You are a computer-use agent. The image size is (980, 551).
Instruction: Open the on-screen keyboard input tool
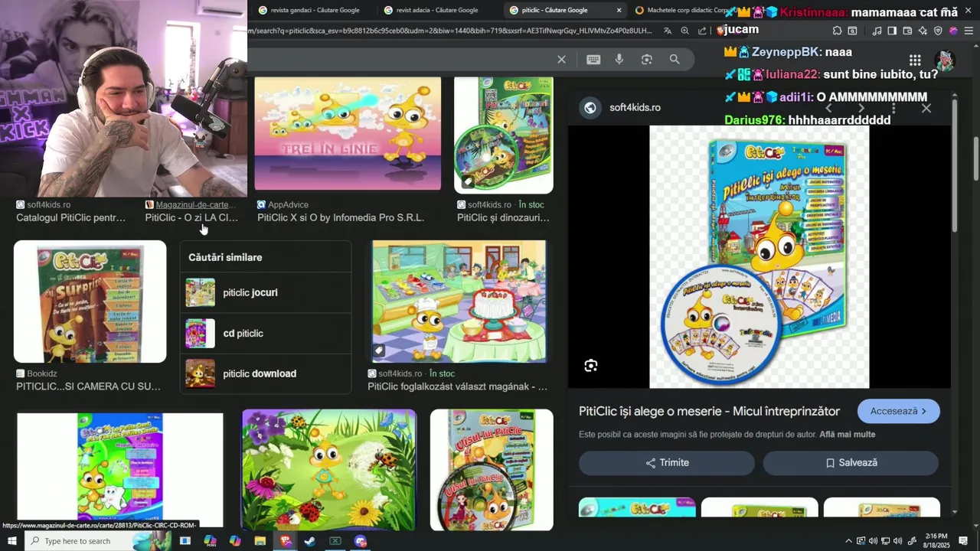coord(593,59)
